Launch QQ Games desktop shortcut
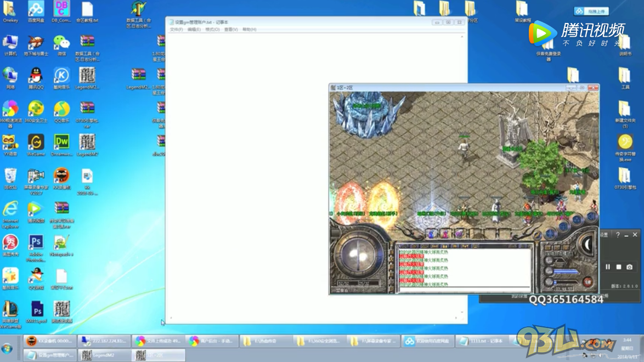 [36, 279]
